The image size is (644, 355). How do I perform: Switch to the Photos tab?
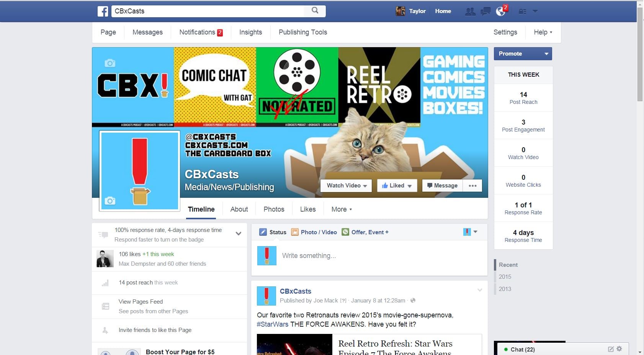pos(274,209)
